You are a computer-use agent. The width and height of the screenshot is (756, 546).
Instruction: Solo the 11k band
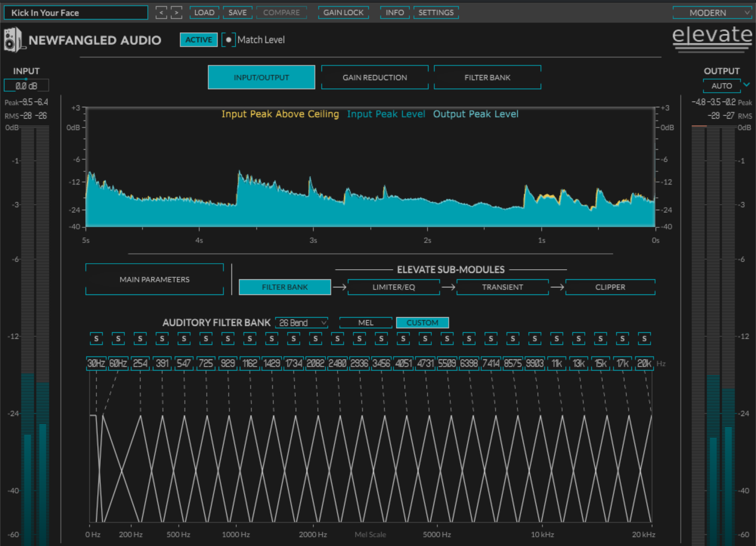[x=556, y=339]
